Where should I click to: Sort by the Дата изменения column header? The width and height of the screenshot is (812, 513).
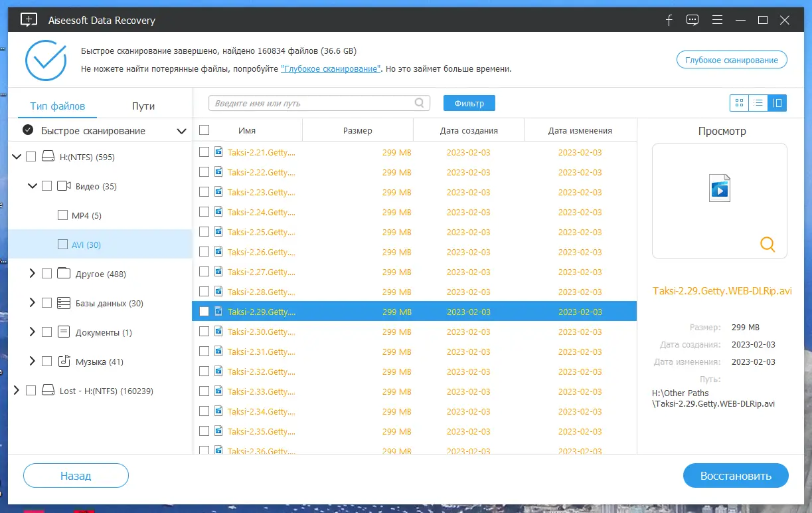pyautogui.click(x=580, y=130)
